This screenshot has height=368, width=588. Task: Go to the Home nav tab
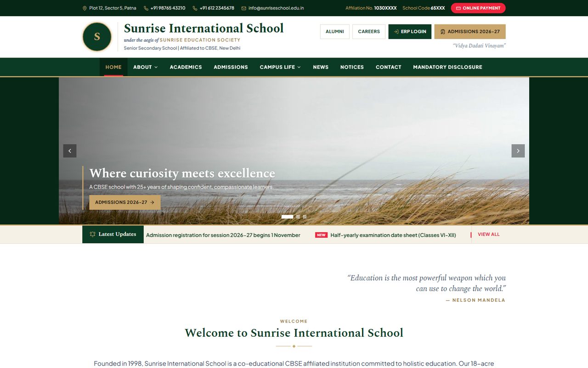[113, 67]
